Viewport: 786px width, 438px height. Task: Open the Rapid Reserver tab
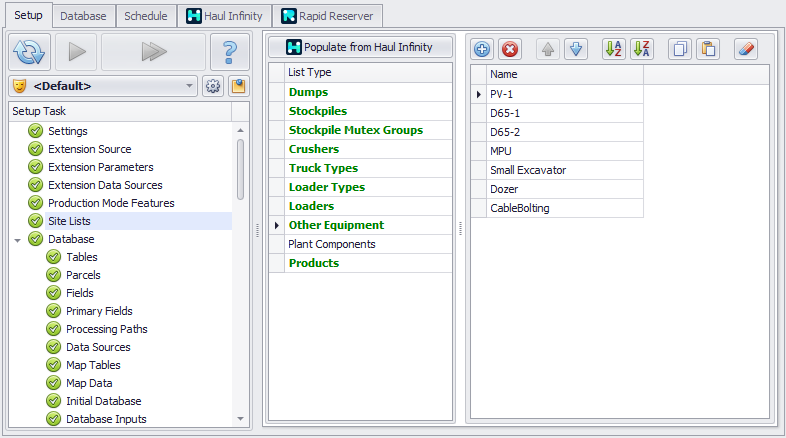click(327, 16)
